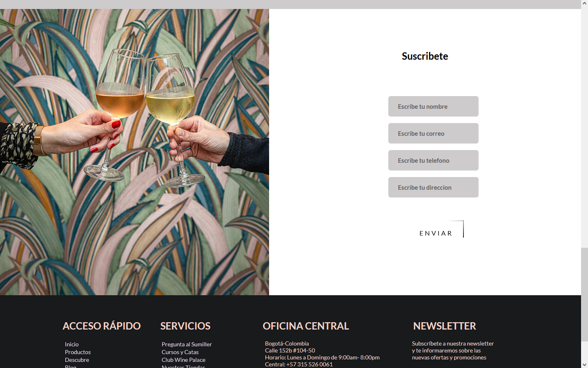Viewport: 588px width, 368px height.
Task: Focus the 'Escribe tu correo' input
Action: [433, 133]
